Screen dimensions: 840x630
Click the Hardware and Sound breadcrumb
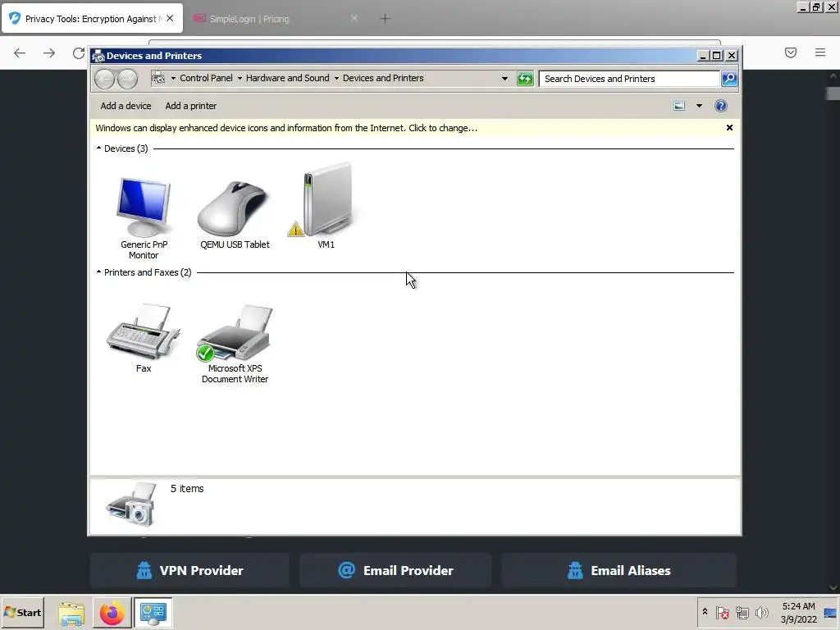pyautogui.click(x=288, y=78)
